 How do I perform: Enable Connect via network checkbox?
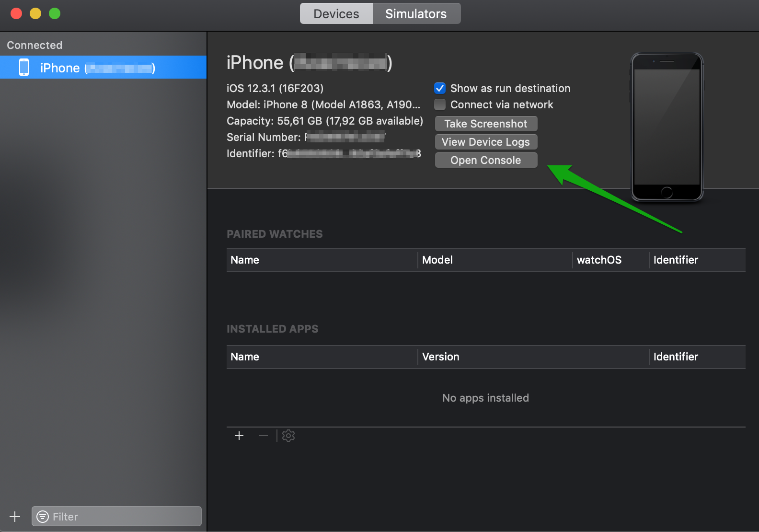pos(440,104)
